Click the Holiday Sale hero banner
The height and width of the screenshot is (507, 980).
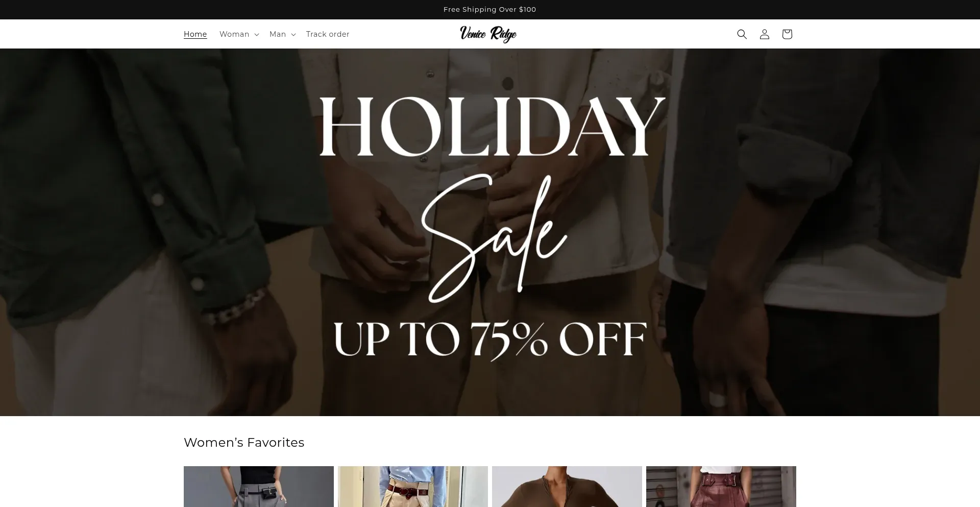point(490,232)
